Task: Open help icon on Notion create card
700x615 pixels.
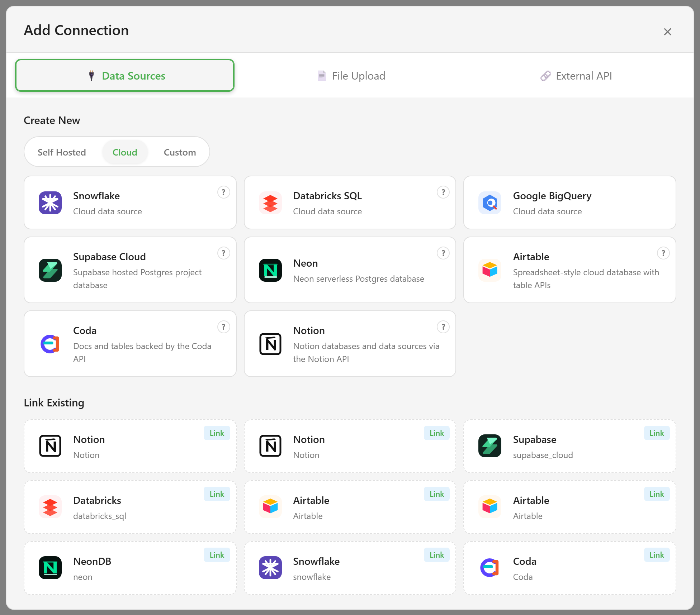Action: click(x=443, y=327)
